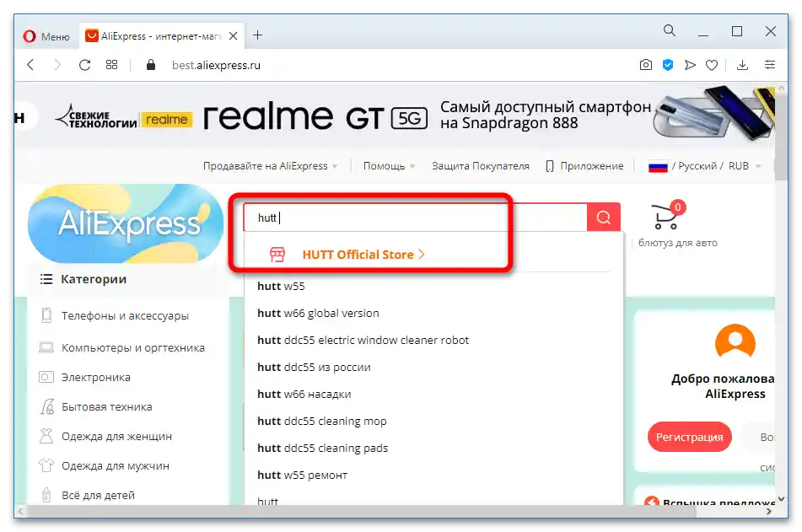This screenshot has height=532, width=802.
Task: Click the baby bottle icon beside Всё для детей
Action: [46, 495]
